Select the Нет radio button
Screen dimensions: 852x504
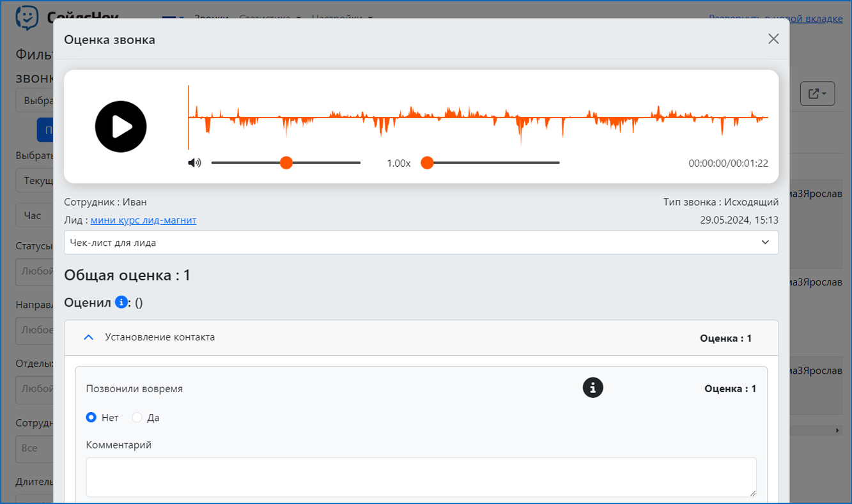(91, 417)
